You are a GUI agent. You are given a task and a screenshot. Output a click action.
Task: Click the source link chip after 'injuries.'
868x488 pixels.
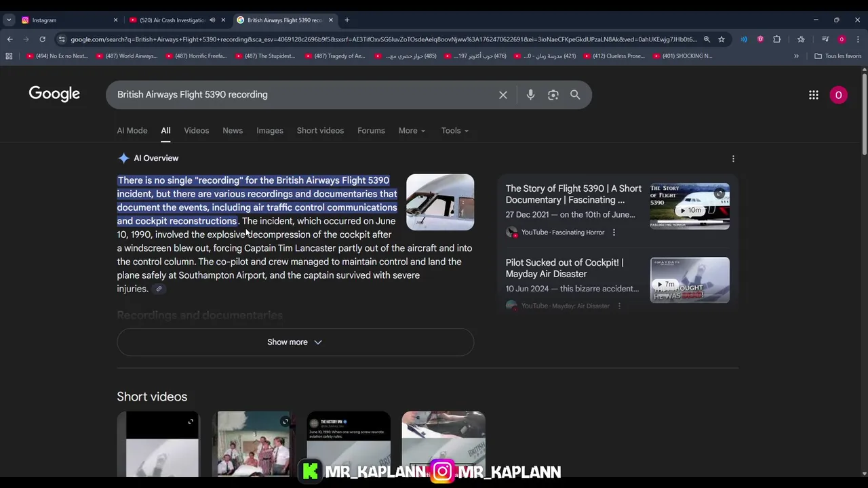(x=159, y=289)
